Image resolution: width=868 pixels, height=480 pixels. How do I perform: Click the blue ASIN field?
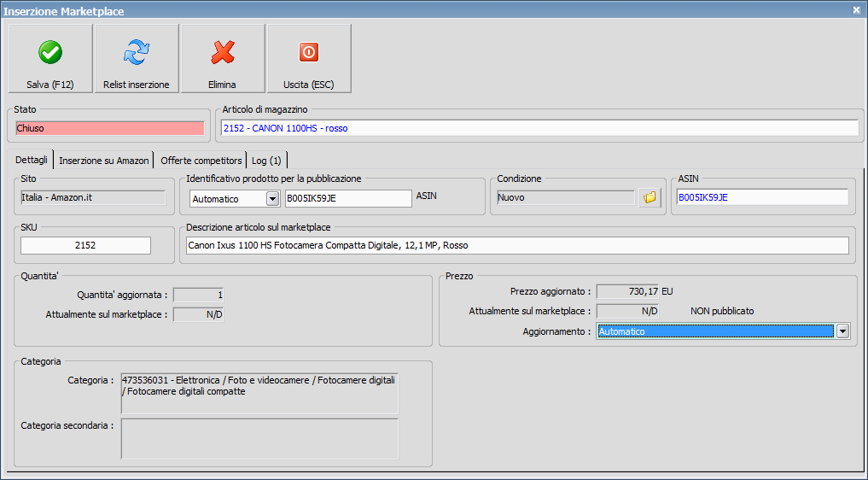coord(762,197)
